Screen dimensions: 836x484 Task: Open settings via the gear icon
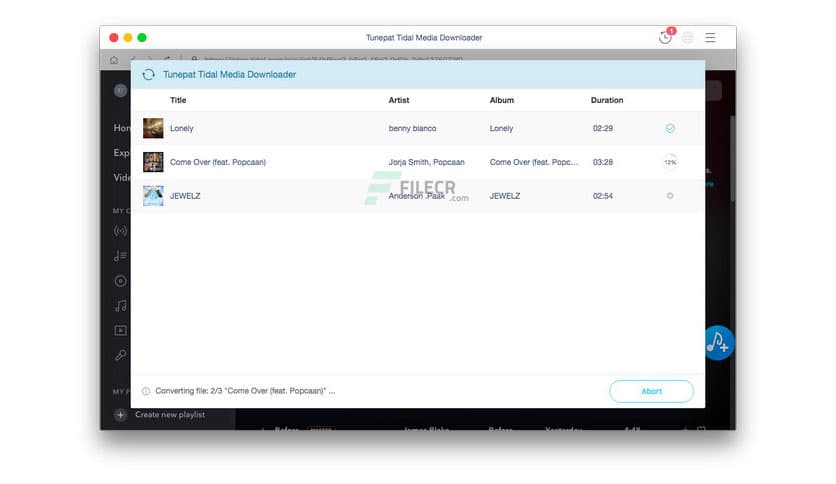[688, 37]
